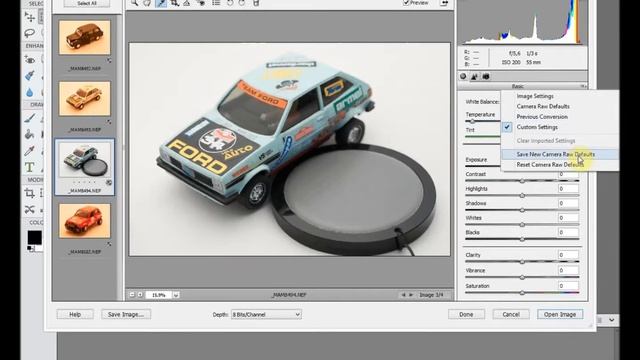Click the Shadows slider handle
640x360 pixels.
click(522, 210)
